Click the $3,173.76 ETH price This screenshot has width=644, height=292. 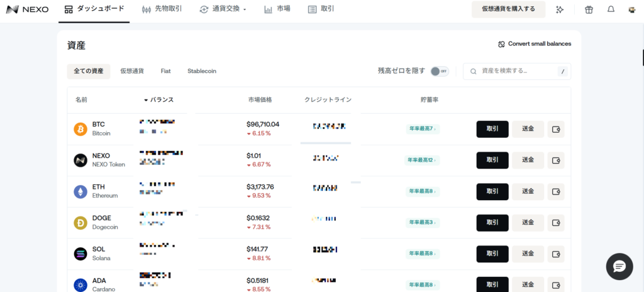pos(260,187)
